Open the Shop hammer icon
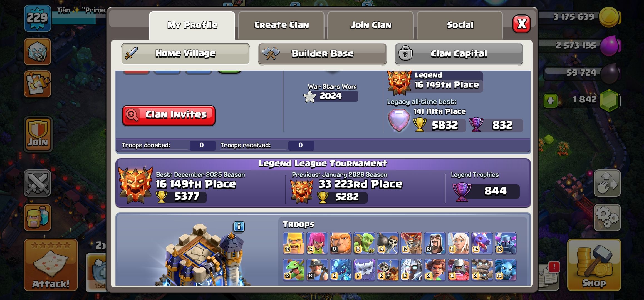Image resolution: width=644 pixels, height=300 pixels. [x=594, y=265]
